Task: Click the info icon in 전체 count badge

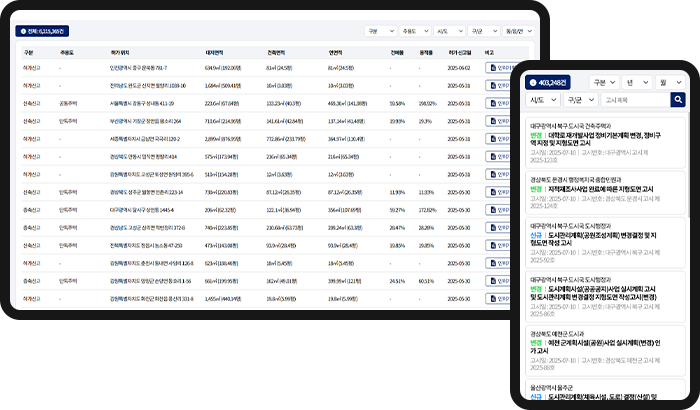Action: click(x=21, y=31)
